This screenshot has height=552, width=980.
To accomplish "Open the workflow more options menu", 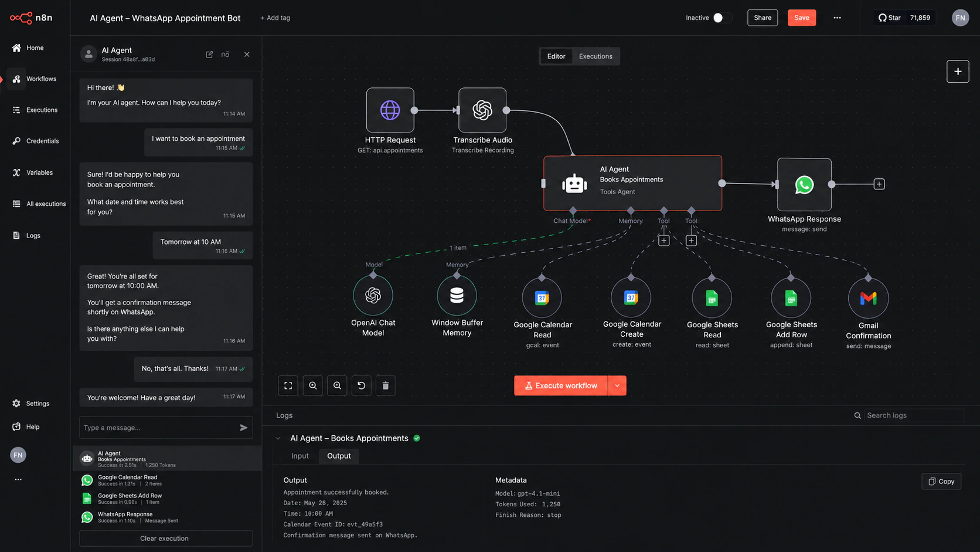I will click(837, 18).
